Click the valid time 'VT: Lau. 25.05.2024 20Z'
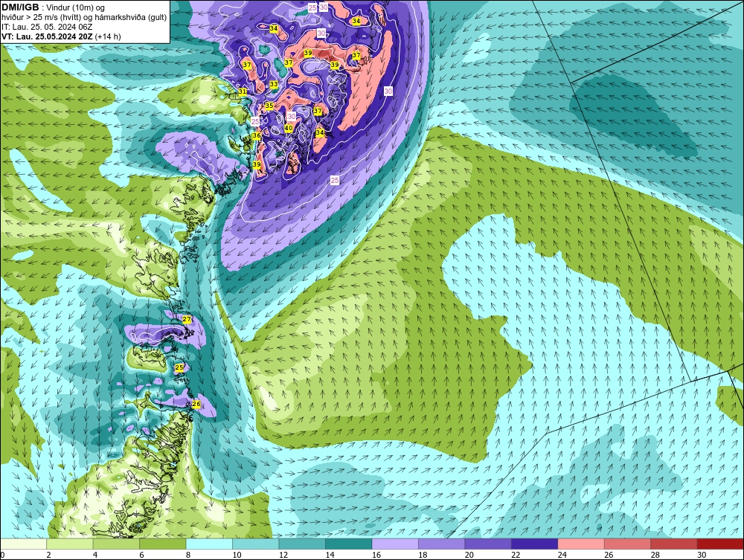The height and width of the screenshot is (560, 744). coord(48,36)
